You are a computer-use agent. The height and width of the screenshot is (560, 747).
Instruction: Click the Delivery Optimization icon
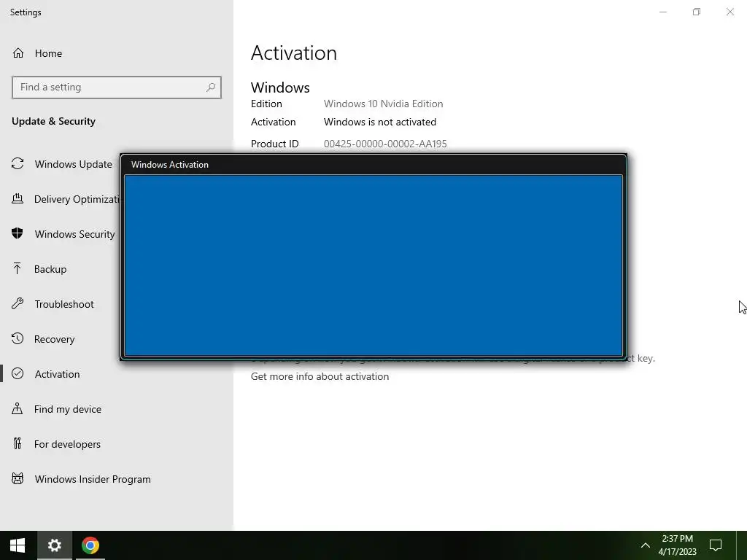tap(18, 198)
